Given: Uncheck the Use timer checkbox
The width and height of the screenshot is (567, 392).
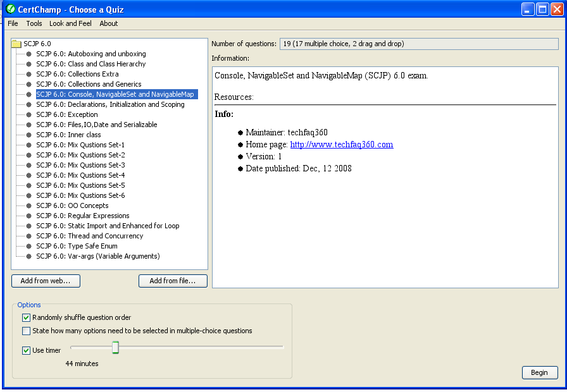Looking at the screenshot, I should [x=27, y=350].
